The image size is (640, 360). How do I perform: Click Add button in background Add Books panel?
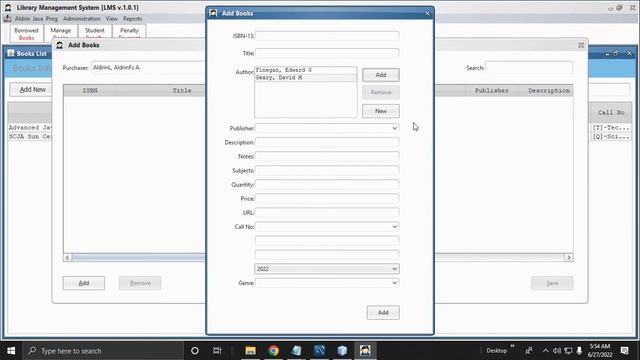coord(84,283)
